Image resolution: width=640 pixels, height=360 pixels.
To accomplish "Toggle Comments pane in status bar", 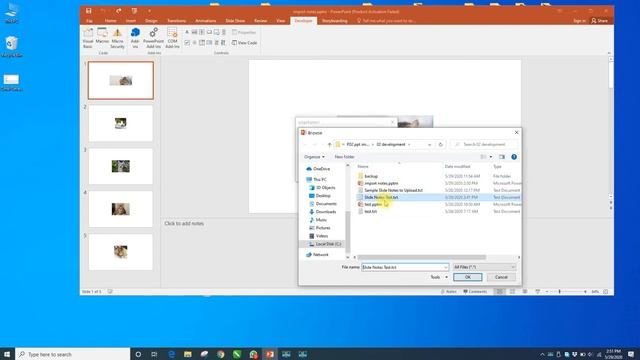I will pos(475,291).
